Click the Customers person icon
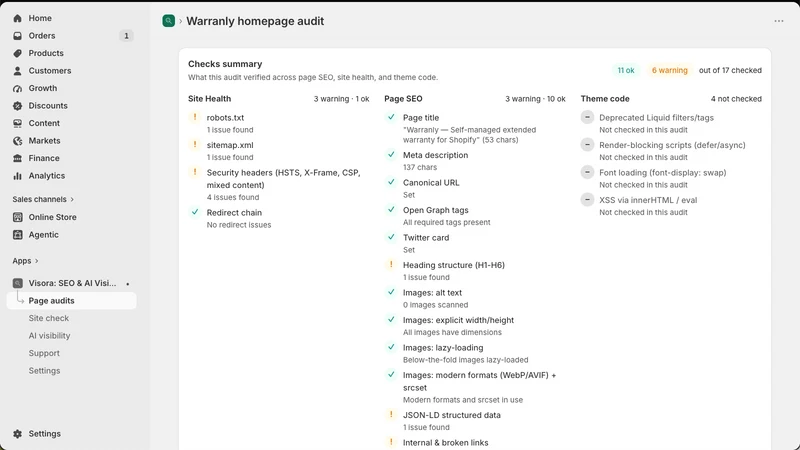 (x=17, y=71)
